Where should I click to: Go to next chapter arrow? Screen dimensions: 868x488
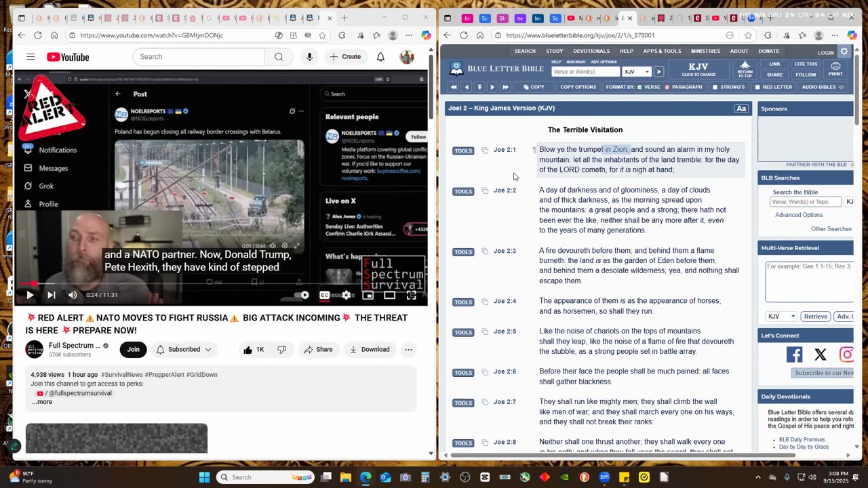pos(492,87)
